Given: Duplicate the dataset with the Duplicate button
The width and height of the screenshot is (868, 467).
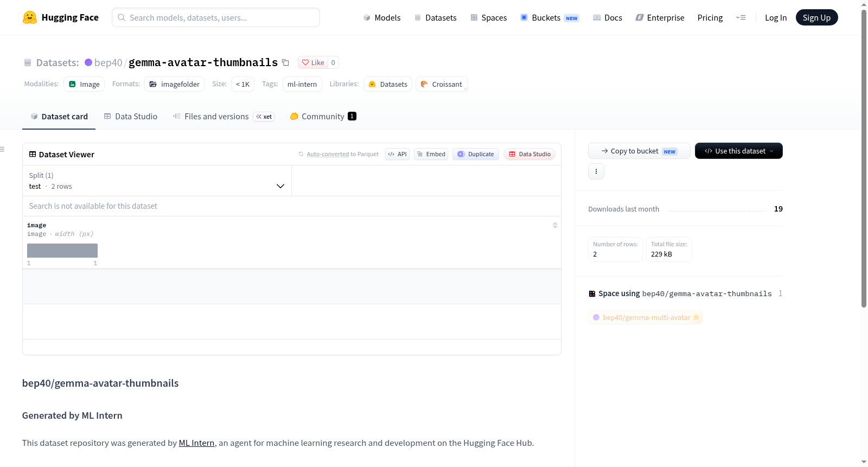Looking at the screenshot, I should tap(476, 154).
